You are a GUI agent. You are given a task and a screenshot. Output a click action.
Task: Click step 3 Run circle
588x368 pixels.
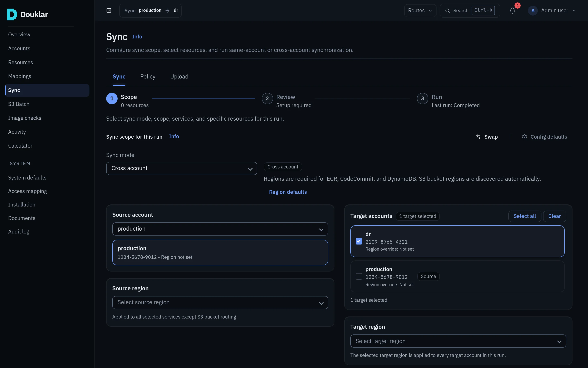[423, 99]
